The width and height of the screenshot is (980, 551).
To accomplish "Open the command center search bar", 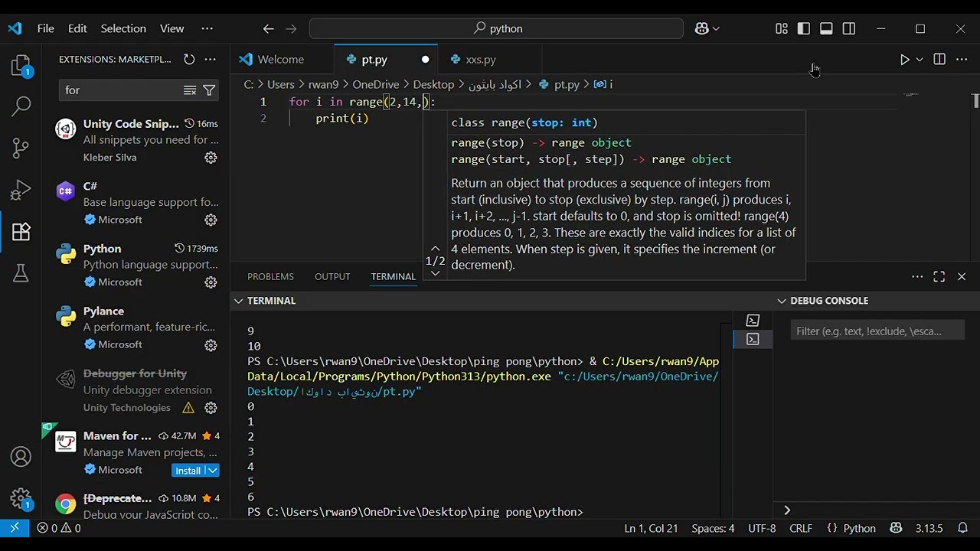I will pos(496,29).
